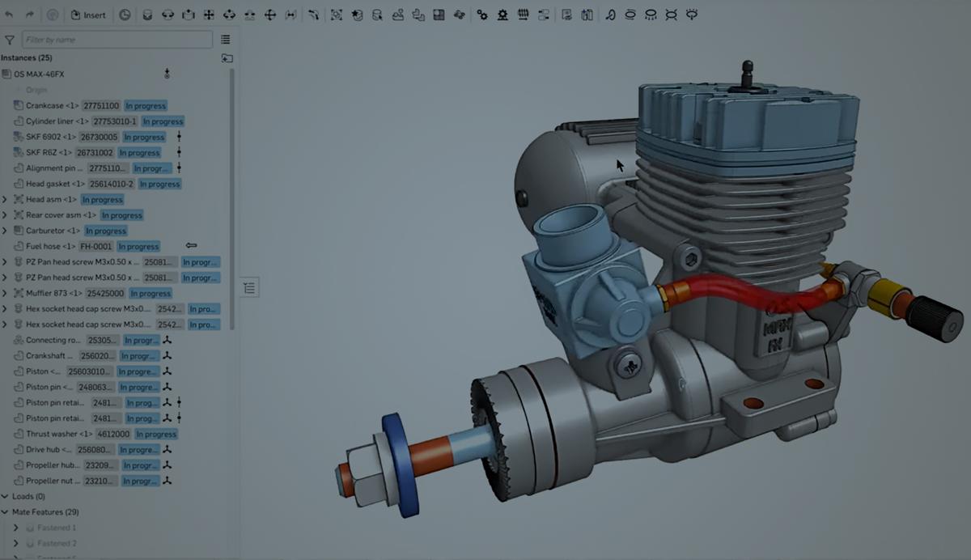This screenshot has width=971, height=560.
Task: Click the Filter by name input field
Action: (117, 39)
